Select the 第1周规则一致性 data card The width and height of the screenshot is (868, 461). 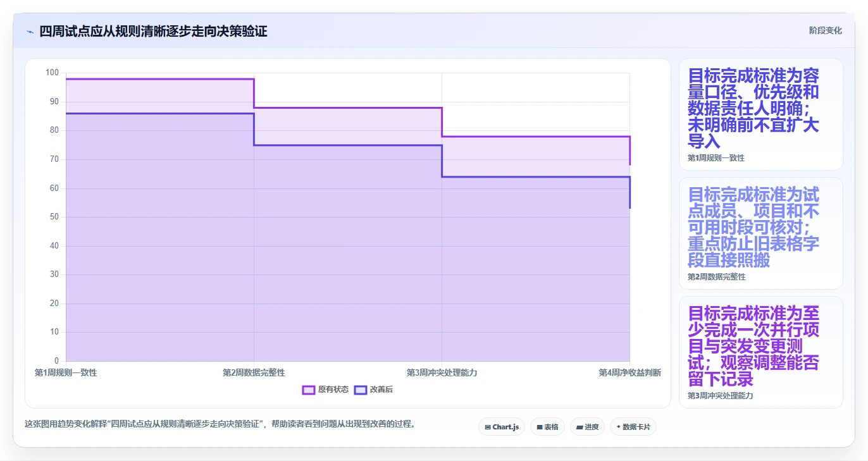pyautogui.click(x=760, y=114)
